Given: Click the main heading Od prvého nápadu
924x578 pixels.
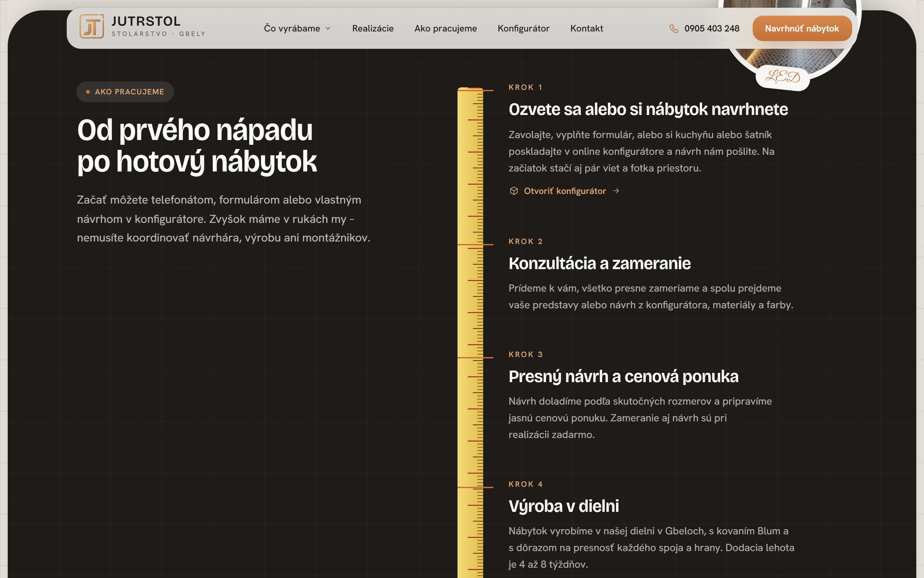Looking at the screenshot, I should pos(195,130).
